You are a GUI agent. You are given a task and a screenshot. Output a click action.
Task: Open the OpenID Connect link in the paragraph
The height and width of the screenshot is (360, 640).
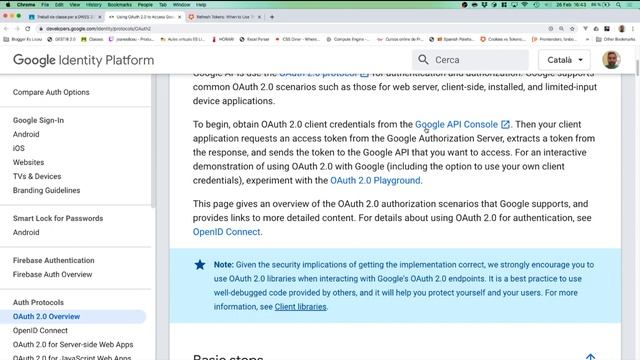click(x=227, y=232)
